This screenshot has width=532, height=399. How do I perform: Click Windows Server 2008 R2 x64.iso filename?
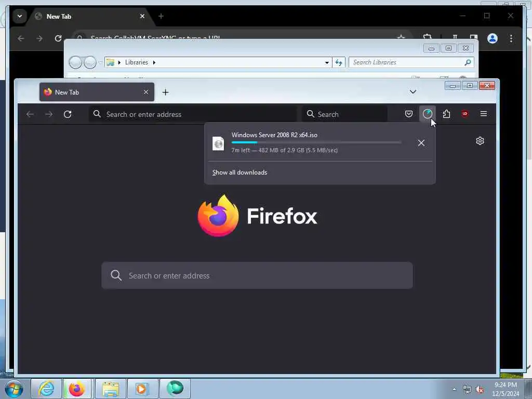(274, 135)
